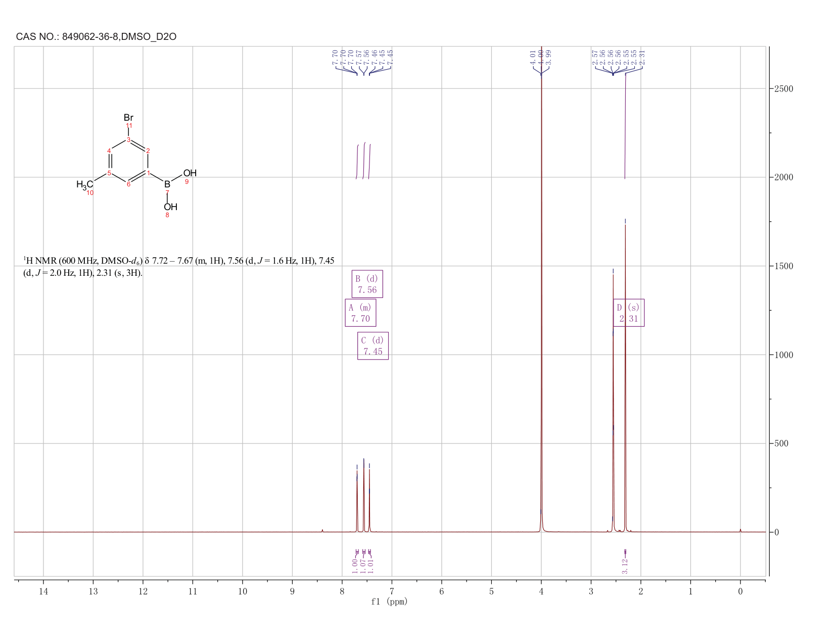Select the H3C methyl group label
Viewport: 834px width, 644px height.
coord(85,185)
